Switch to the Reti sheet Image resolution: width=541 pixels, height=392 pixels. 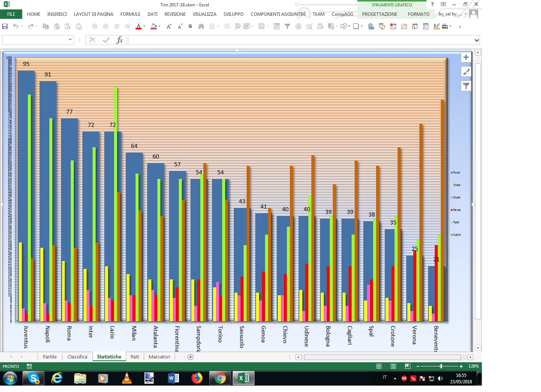(135, 357)
